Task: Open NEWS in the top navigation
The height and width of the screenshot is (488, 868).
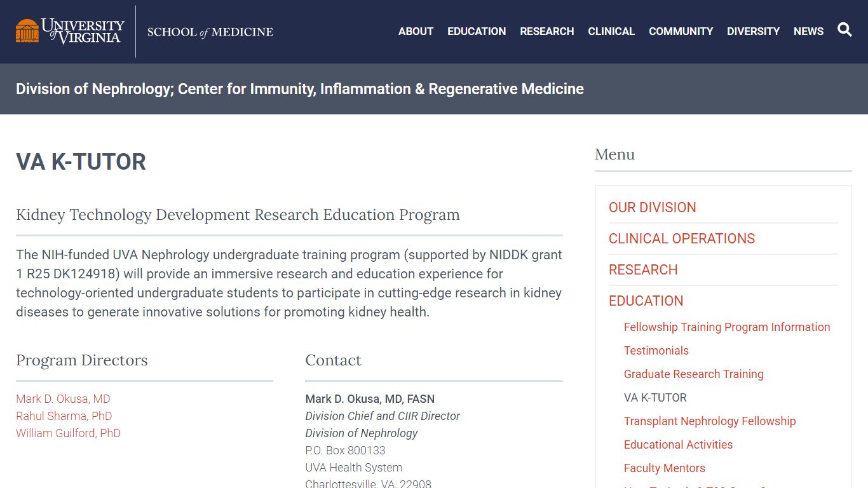Action: point(808,31)
